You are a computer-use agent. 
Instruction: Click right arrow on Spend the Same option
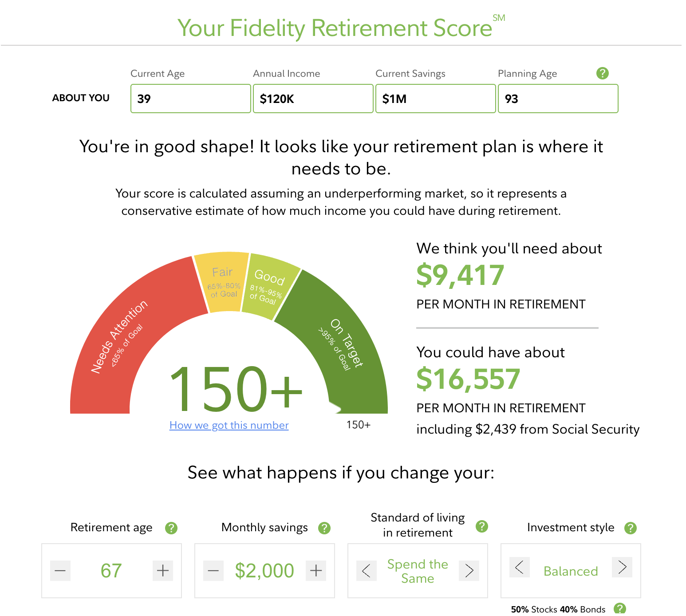[x=469, y=571]
